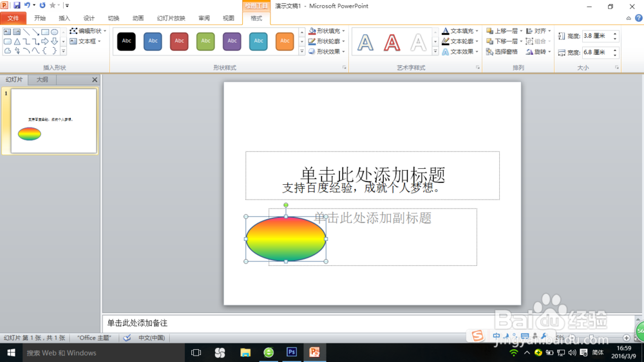
Task: Switch to the Outline (大纲) pane tab
Action: pos(43,80)
